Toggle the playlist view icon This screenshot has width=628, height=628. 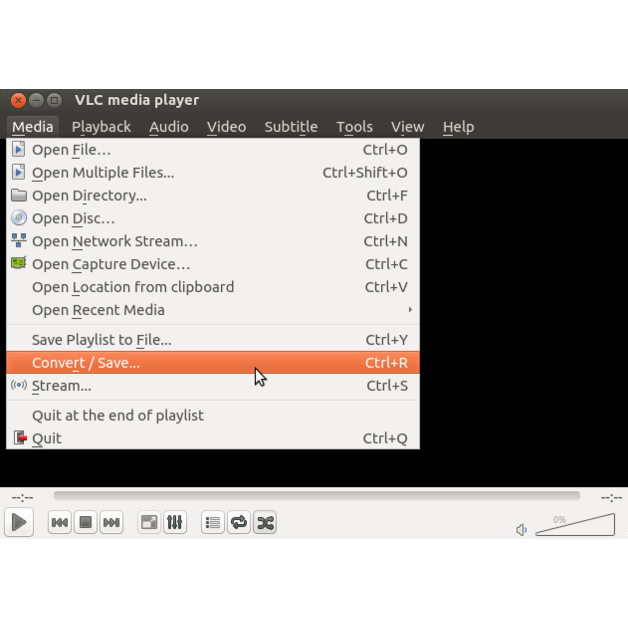pyautogui.click(x=213, y=522)
